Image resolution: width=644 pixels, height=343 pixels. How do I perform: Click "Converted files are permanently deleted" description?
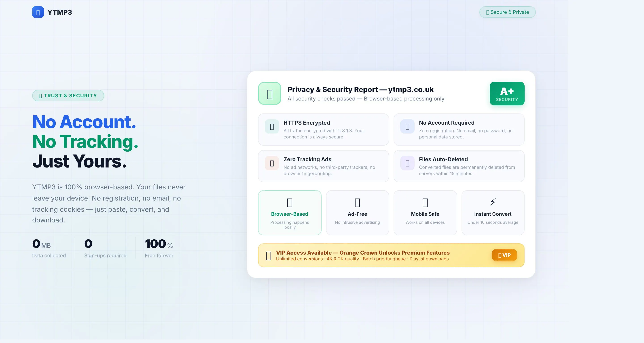tap(467, 170)
